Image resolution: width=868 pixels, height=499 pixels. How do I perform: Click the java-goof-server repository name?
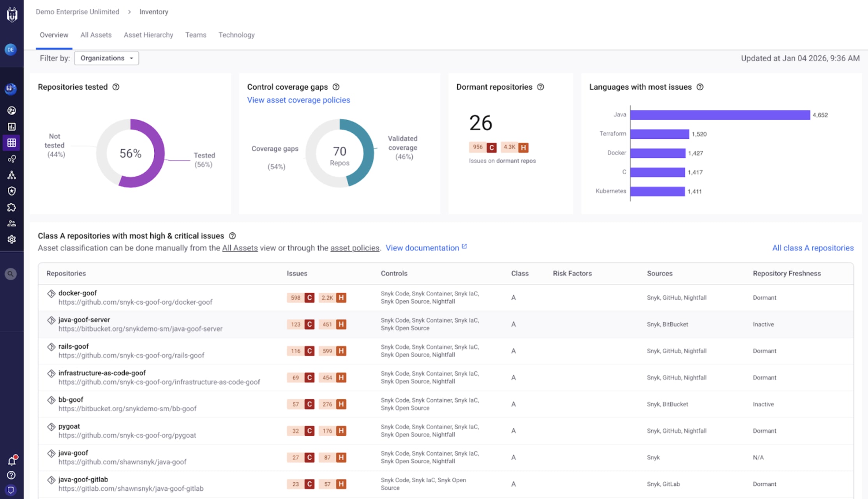[x=84, y=320]
